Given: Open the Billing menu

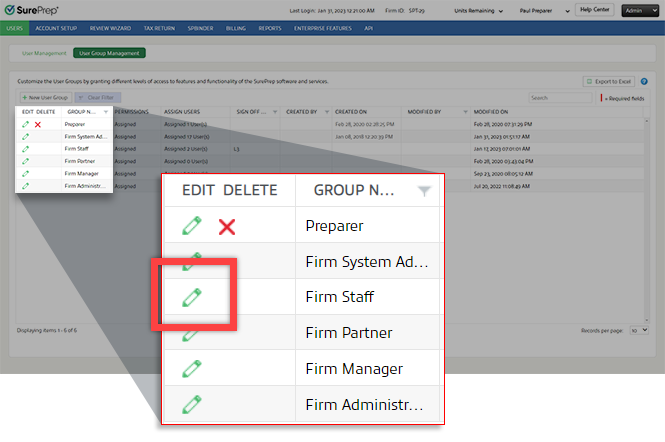Looking at the screenshot, I should click(x=235, y=28).
